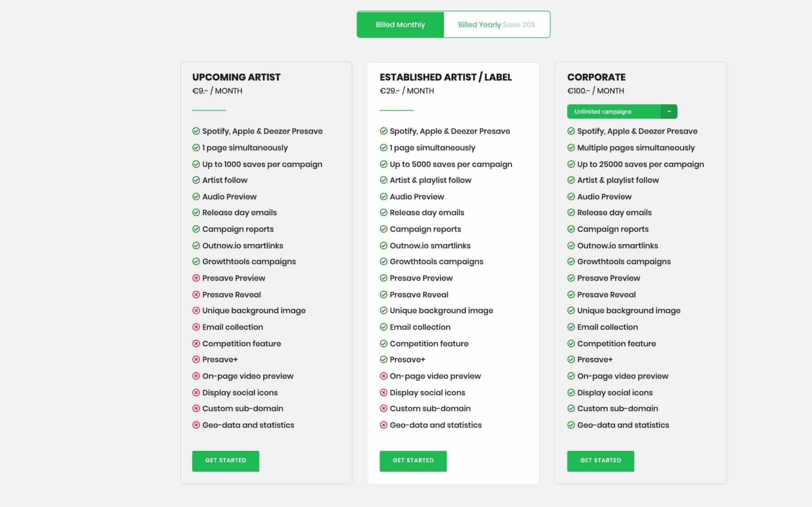
Task: Get started with Established Artist / Label plan
Action: tap(413, 461)
